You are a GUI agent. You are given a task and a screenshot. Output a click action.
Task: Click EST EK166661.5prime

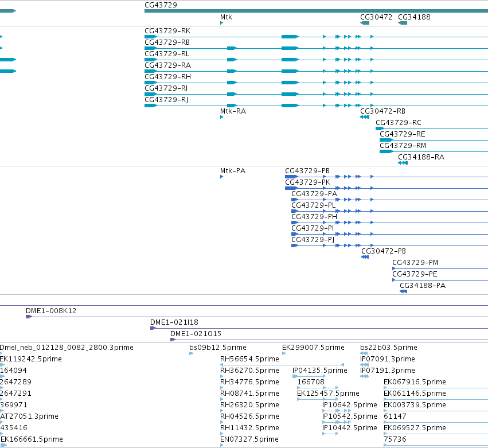[32, 440]
